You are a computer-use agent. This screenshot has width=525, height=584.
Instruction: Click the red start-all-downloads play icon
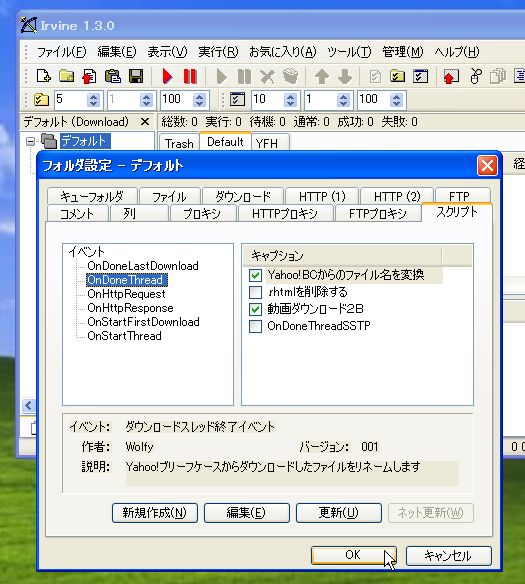click(167, 76)
